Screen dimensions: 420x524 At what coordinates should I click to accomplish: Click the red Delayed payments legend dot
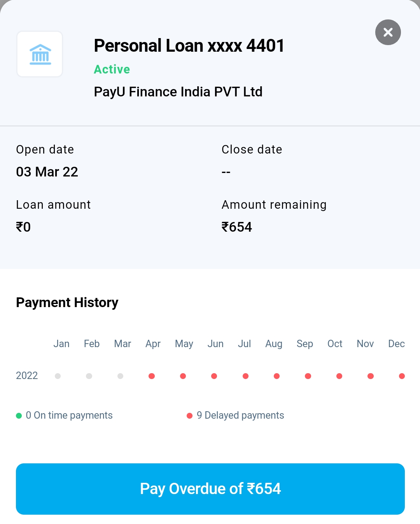(x=190, y=416)
